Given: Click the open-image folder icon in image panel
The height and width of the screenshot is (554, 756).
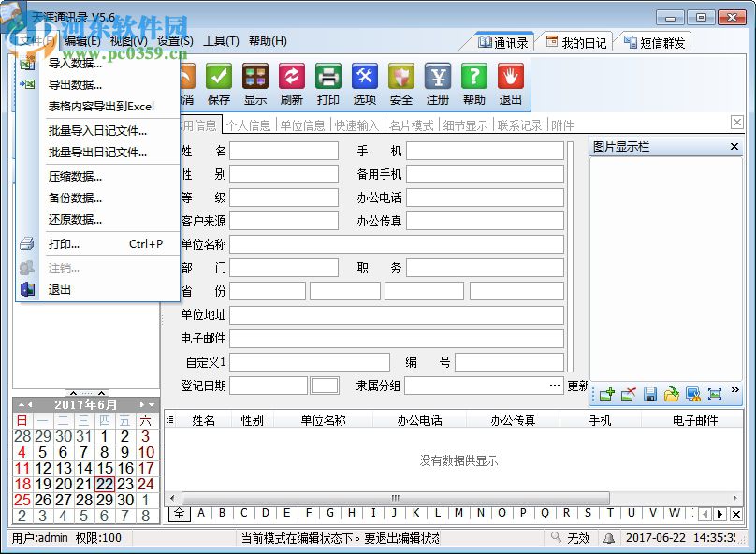Looking at the screenshot, I should (672, 393).
